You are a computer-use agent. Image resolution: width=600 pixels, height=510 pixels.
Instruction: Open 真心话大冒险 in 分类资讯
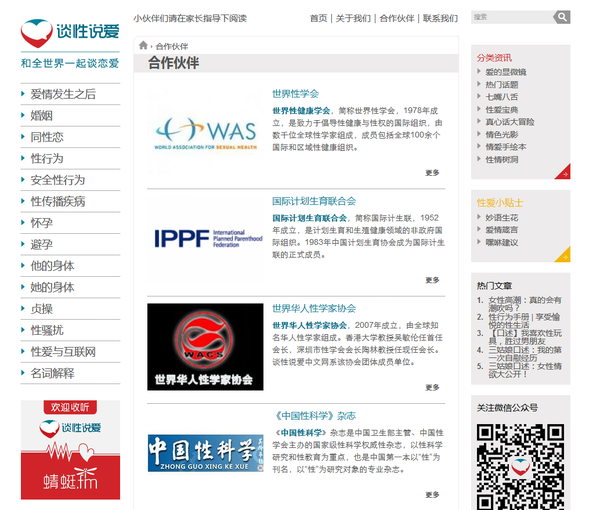(510, 122)
